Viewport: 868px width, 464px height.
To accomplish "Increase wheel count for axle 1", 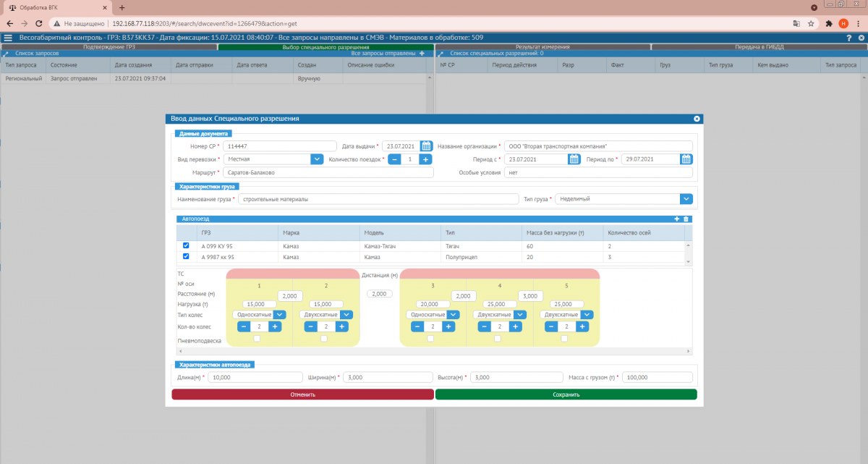I will [x=274, y=326].
